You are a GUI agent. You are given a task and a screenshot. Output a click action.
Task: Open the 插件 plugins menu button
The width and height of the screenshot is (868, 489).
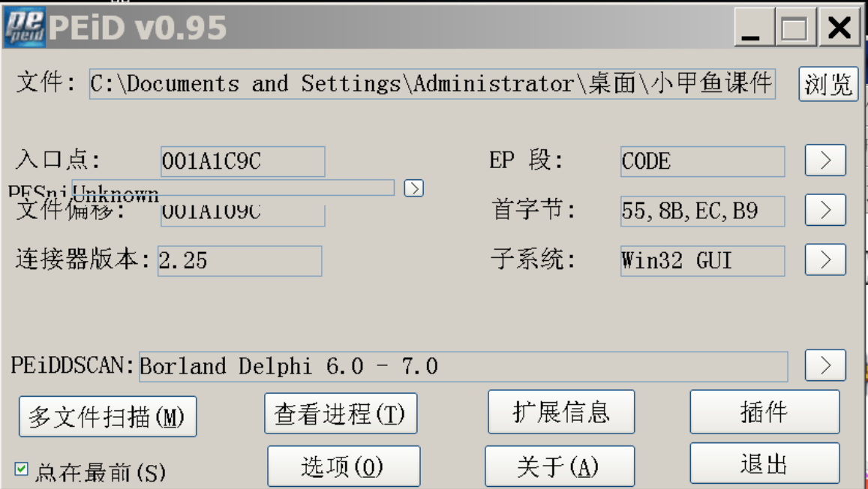click(764, 412)
